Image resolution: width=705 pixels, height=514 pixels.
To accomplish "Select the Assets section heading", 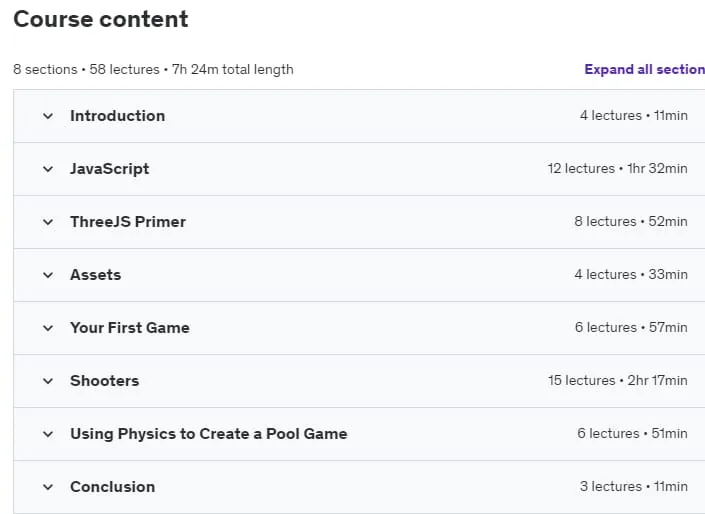I will (95, 275).
